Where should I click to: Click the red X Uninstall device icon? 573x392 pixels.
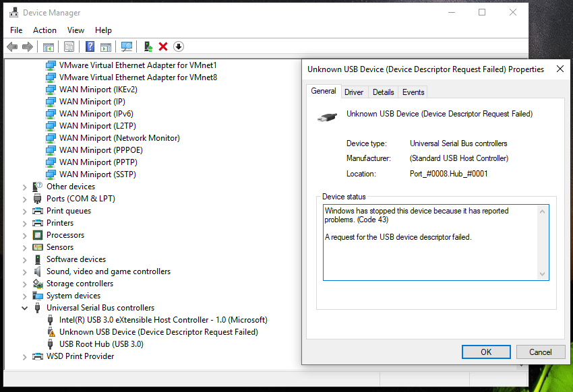click(163, 46)
